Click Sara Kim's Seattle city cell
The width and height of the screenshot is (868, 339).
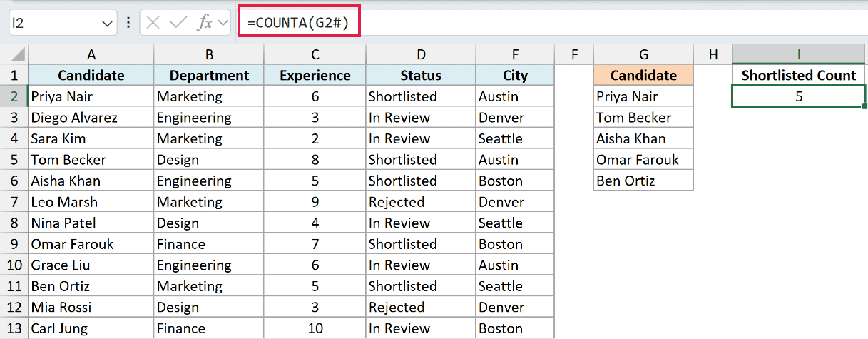click(515, 138)
